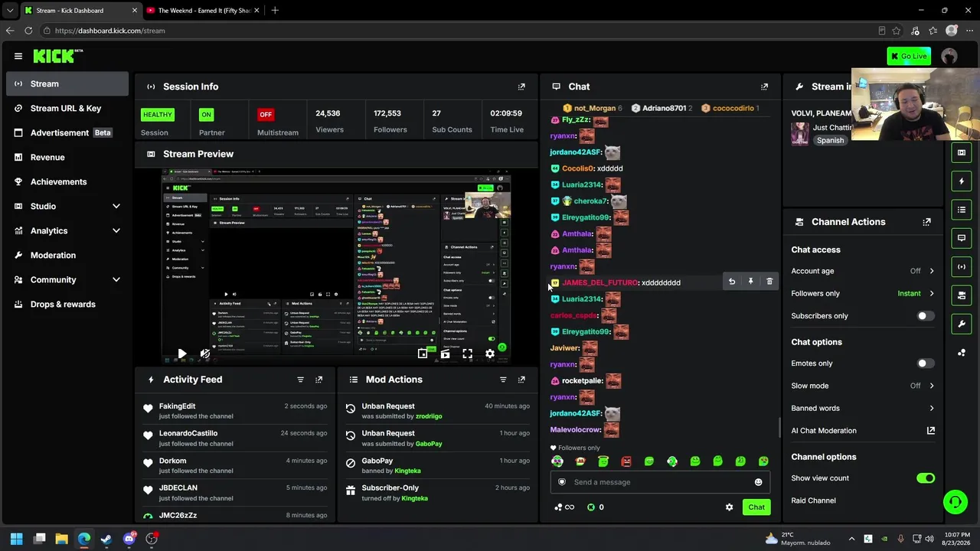
Task: Open Banned words settings
Action: [863, 408]
